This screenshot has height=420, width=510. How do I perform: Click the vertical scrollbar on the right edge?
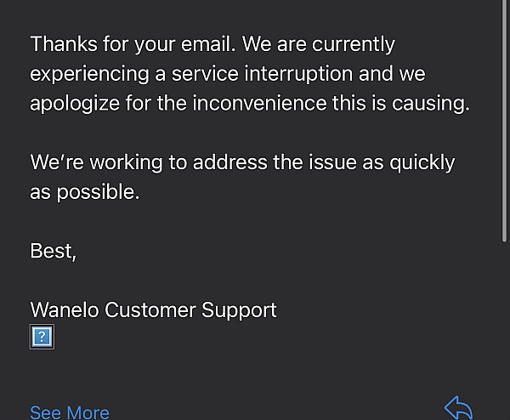point(504,121)
